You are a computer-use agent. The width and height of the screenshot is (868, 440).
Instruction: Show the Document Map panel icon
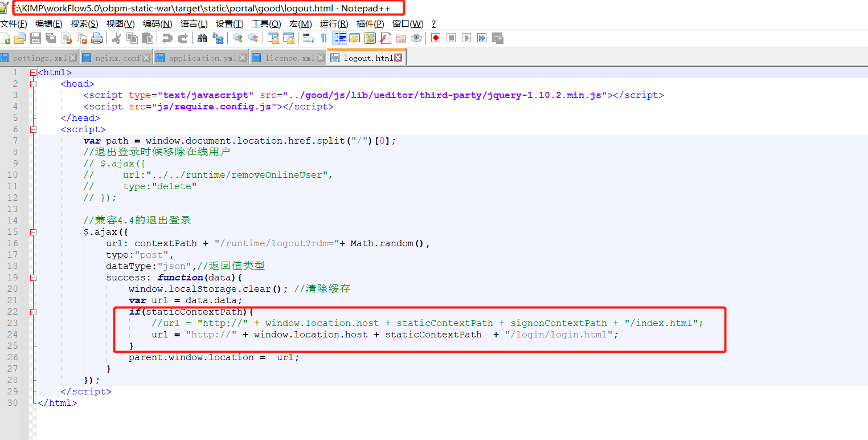pos(370,38)
